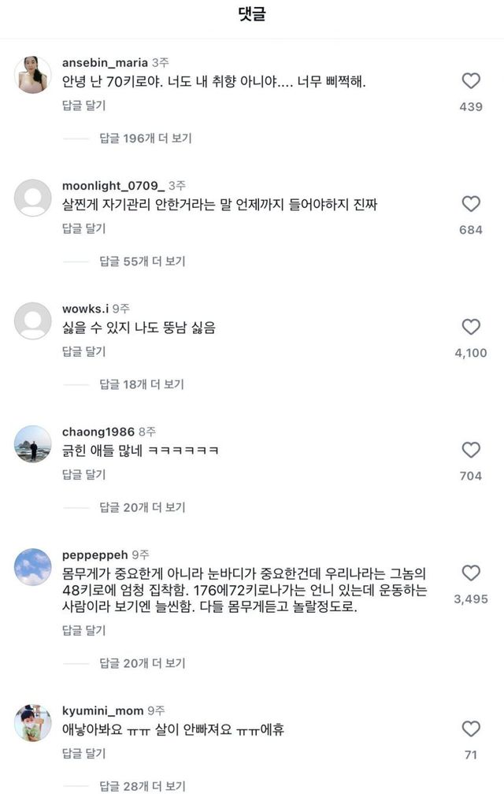The width and height of the screenshot is (504, 812).
Task: Reply to the peppeppeh comment
Action: tap(83, 631)
